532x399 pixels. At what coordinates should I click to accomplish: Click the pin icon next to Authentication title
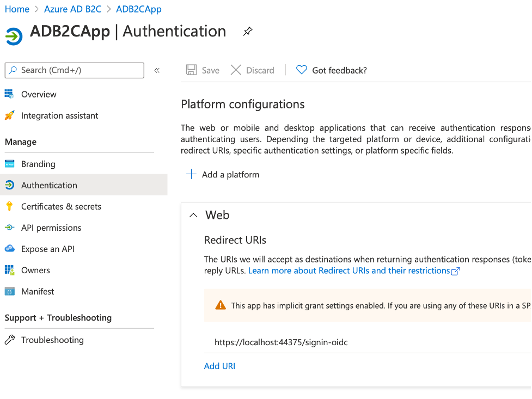tap(248, 32)
